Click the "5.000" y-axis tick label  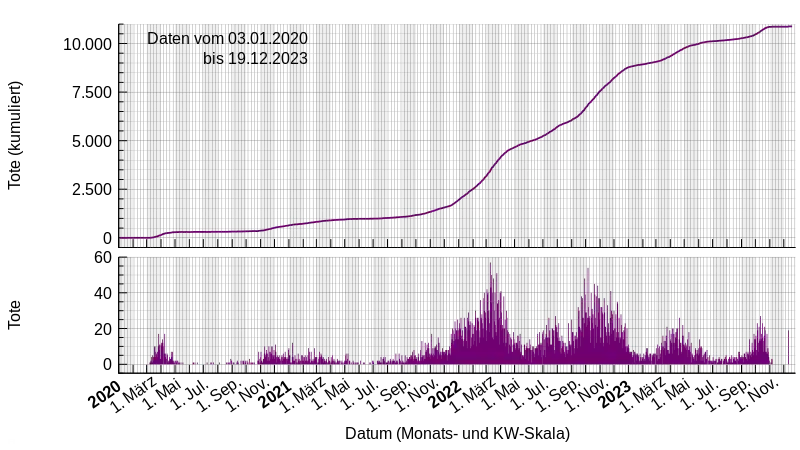(92, 141)
